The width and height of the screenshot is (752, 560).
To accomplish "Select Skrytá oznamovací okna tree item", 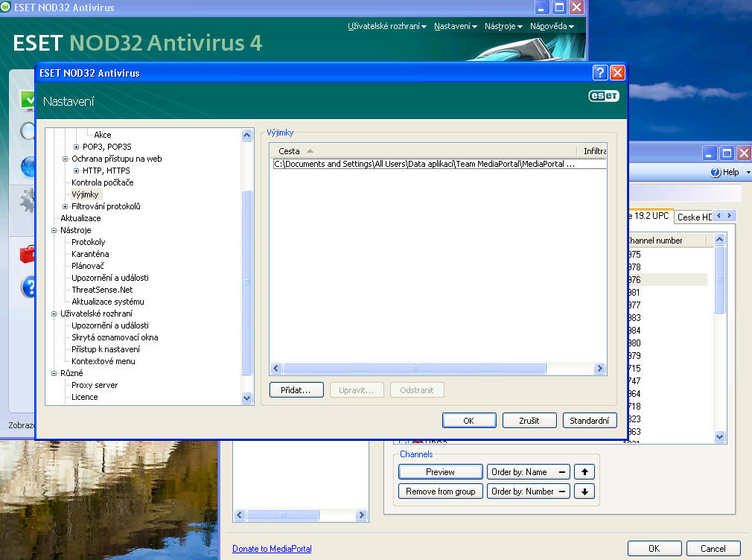I will pyautogui.click(x=115, y=337).
